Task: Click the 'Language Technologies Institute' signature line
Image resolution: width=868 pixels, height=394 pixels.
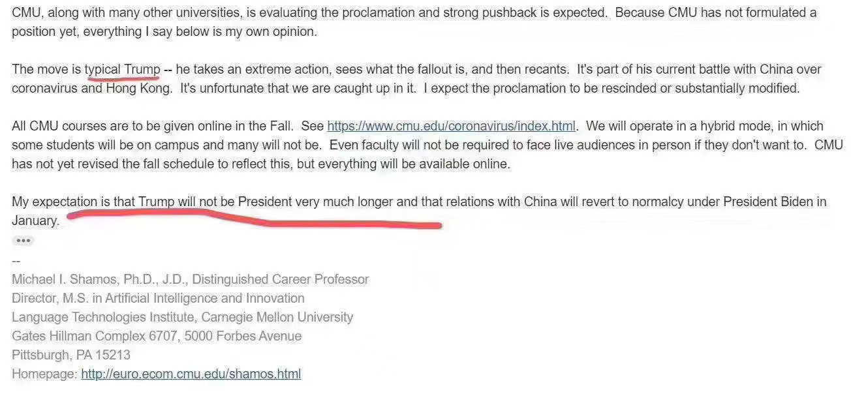Action: pyautogui.click(x=183, y=317)
